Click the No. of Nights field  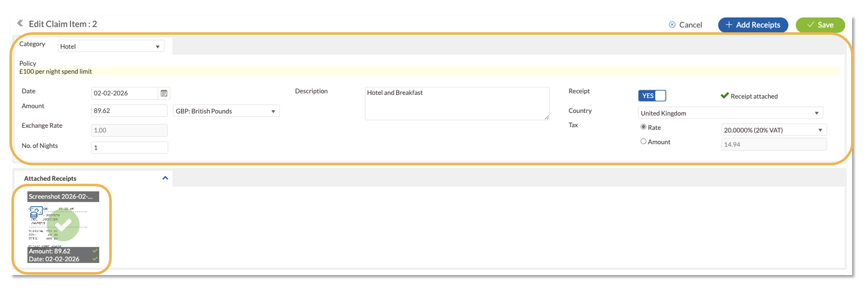click(129, 147)
